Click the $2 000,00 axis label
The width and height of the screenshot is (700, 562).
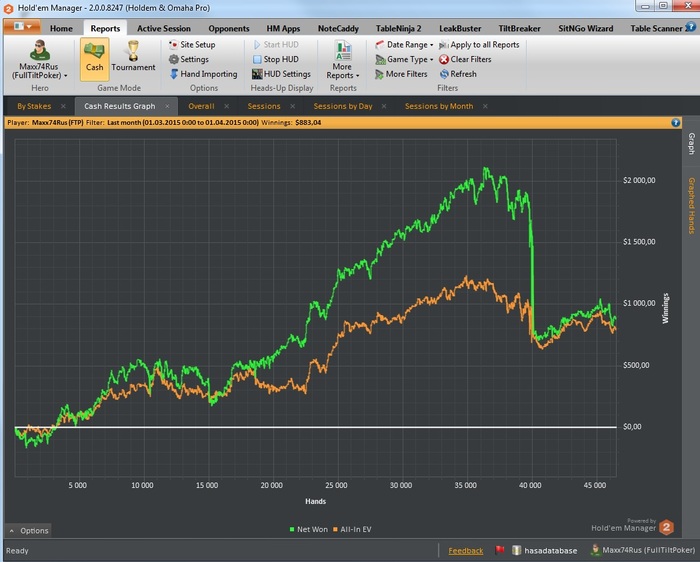pyautogui.click(x=639, y=180)
